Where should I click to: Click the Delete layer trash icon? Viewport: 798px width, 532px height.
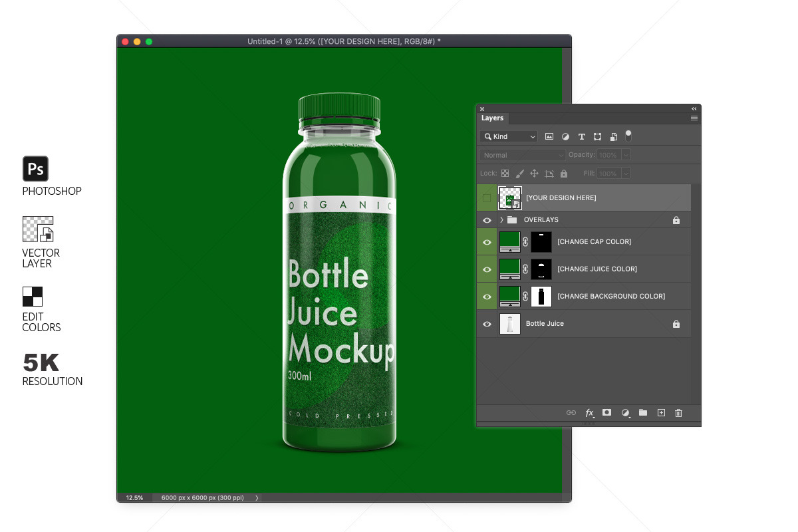(x=678, y=413)
